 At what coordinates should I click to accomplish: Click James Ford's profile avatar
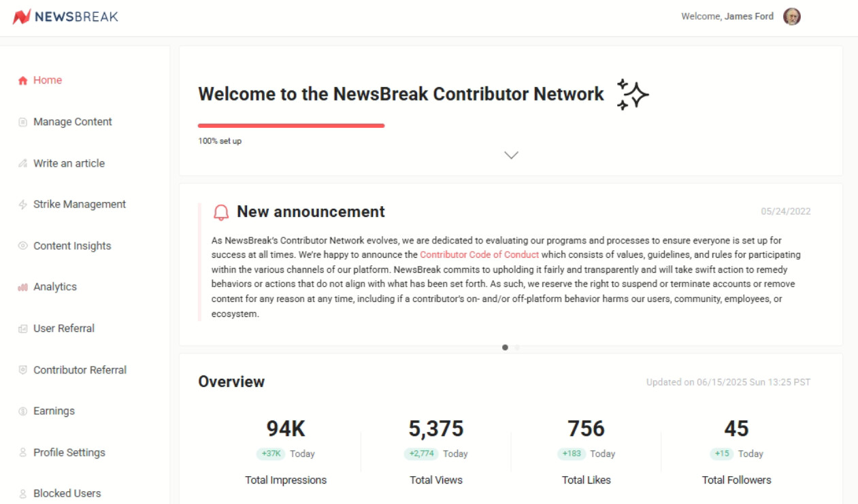click(791, 17)
